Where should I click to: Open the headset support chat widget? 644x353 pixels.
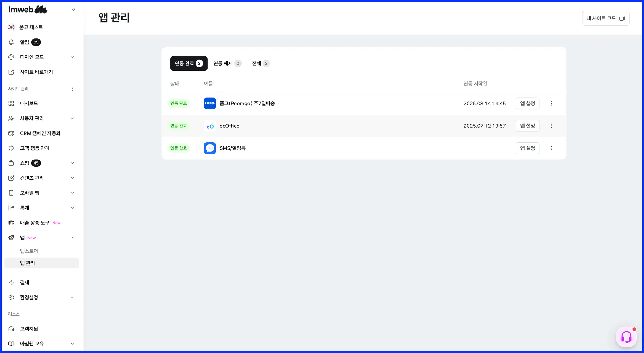[626, 337]
